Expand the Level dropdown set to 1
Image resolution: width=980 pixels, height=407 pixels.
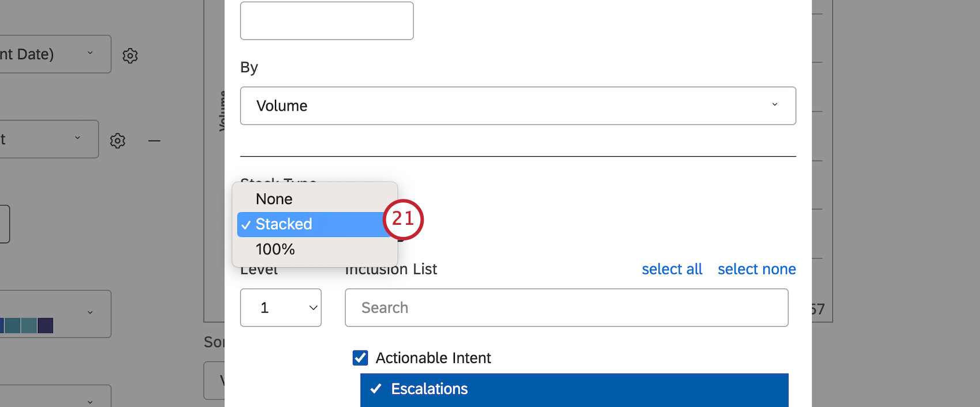[x=281, y=308]
